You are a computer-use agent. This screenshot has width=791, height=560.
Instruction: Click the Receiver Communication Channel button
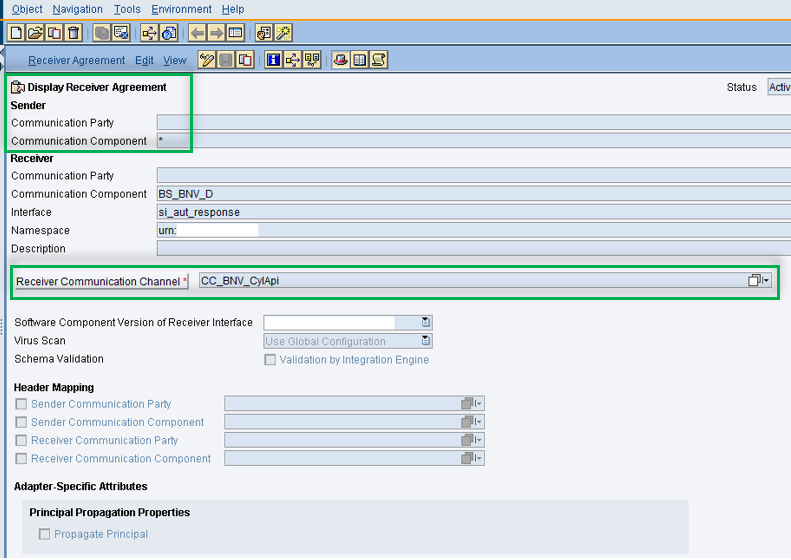pos(101,282)
